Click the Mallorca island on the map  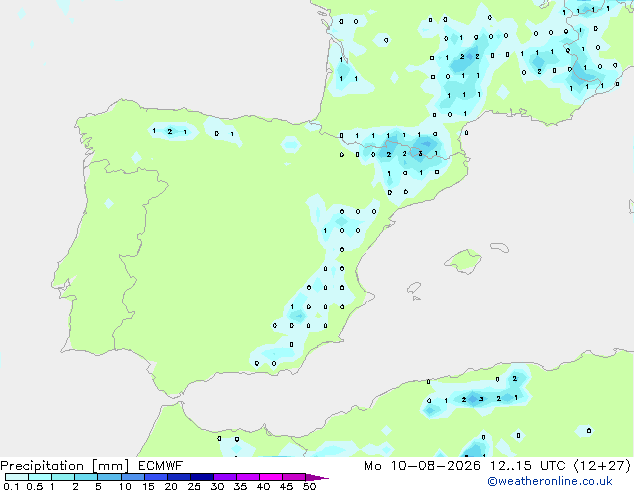(x=463, y=261)
